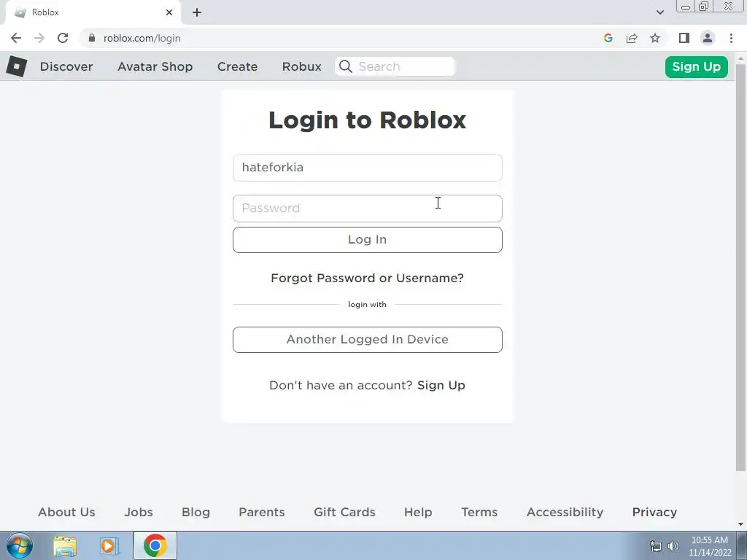Click the volume speaker tray icon
The image size is (747, 560).
(x=673, y=546)
